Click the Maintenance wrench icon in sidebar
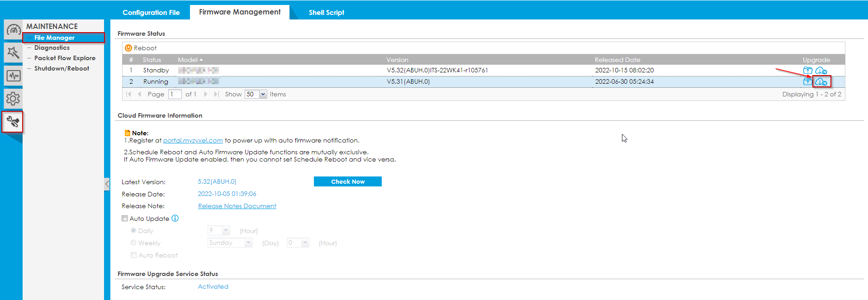This screenshot has width=868, height=300. 13,122
